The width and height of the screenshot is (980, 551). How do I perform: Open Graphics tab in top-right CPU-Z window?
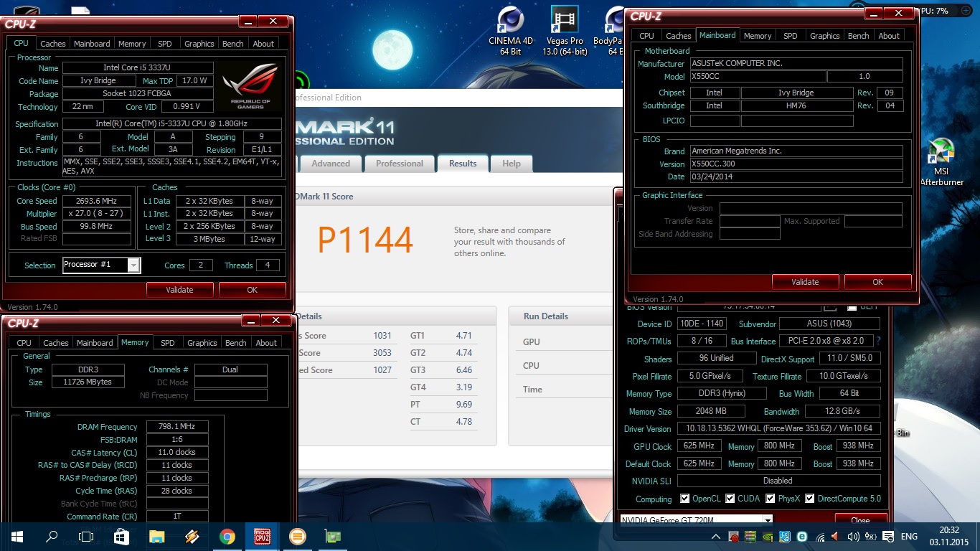point(824,36)
